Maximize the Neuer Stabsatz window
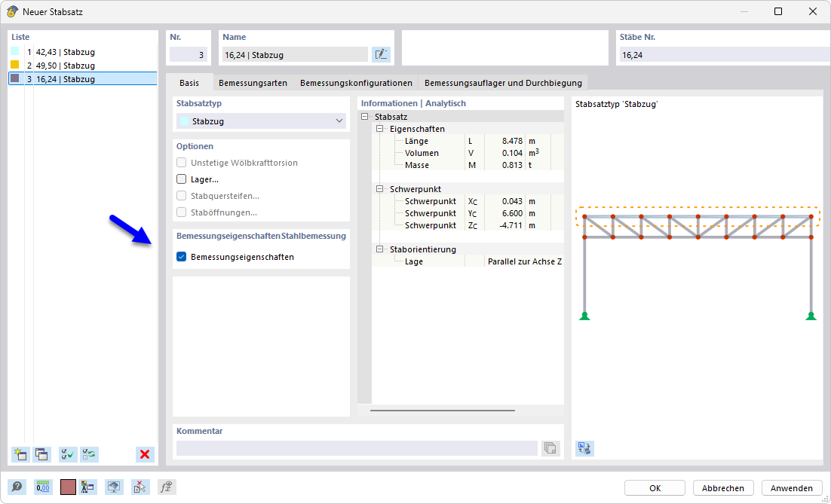 [778, 11]
